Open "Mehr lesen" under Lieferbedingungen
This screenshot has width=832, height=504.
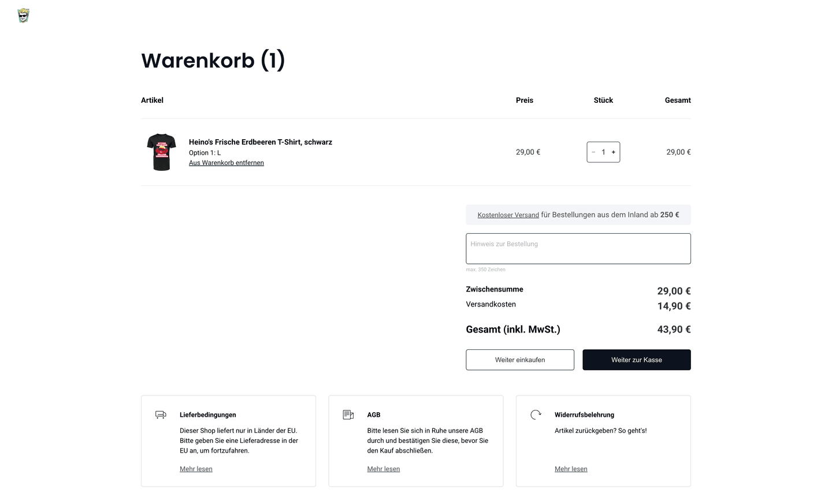(x=196, y=469)
